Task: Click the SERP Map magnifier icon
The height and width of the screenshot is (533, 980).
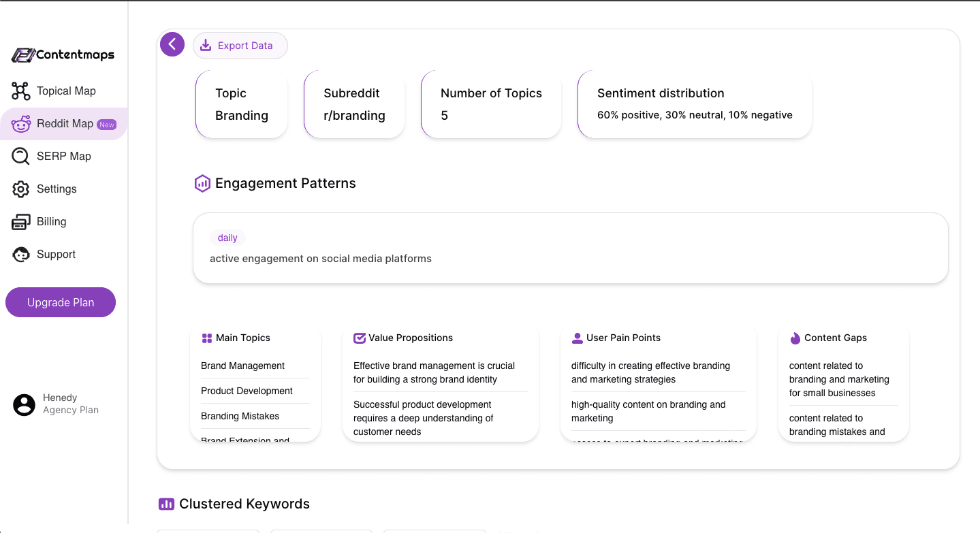Action: coord(21,157)
